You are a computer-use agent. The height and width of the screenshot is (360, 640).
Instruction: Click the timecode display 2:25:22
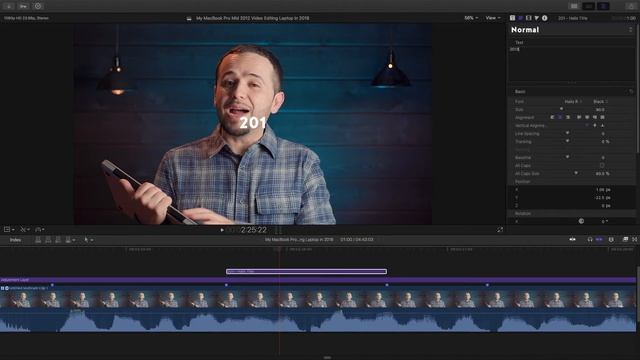tap(253, 230)
